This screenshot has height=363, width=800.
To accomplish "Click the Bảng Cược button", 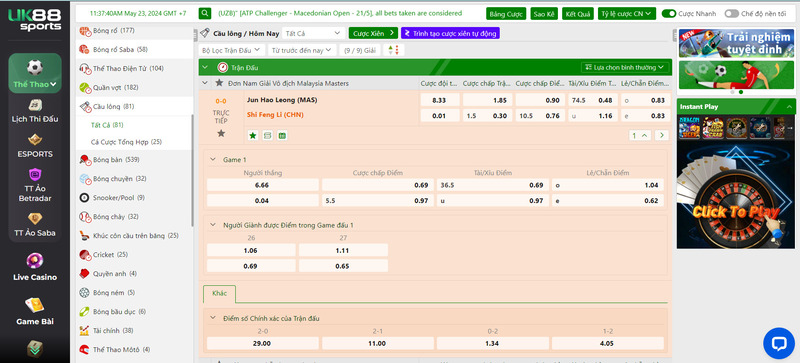I will tap(506, 14).
